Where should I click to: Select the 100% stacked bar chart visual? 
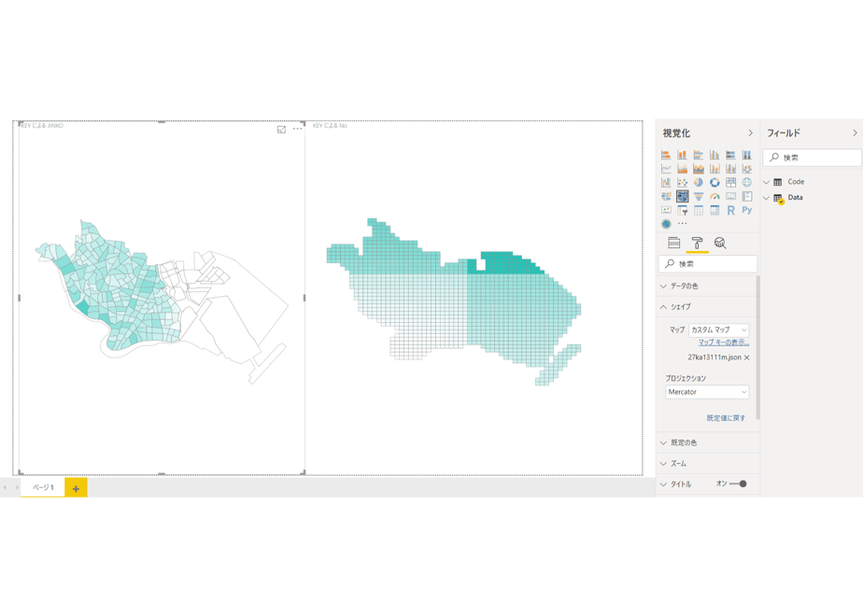(x=730, y=155)
